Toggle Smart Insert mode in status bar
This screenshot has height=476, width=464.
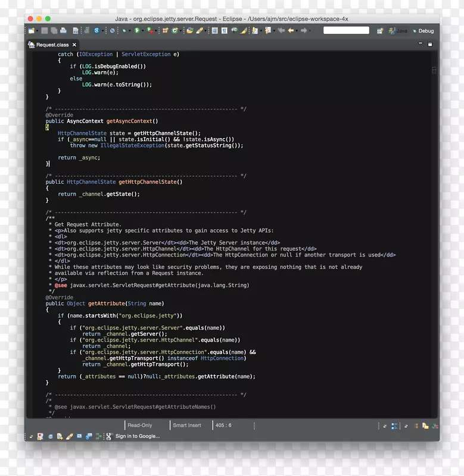(x=186, y=425)
